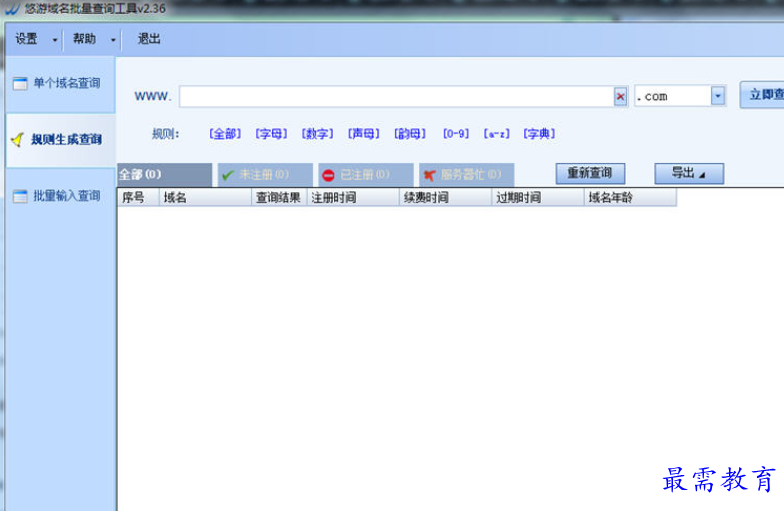Show the 服务器忙 (0) results filter

(466, 175)
